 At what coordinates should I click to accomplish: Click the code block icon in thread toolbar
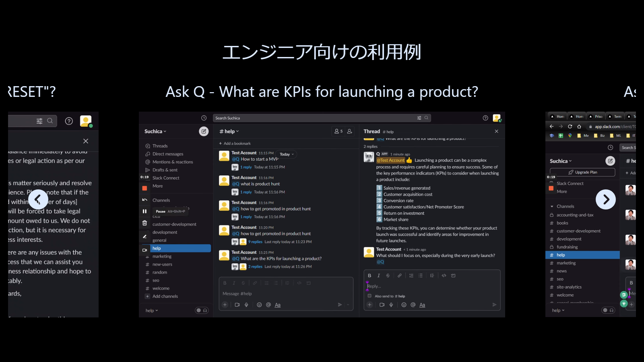[x=453, y=276]
